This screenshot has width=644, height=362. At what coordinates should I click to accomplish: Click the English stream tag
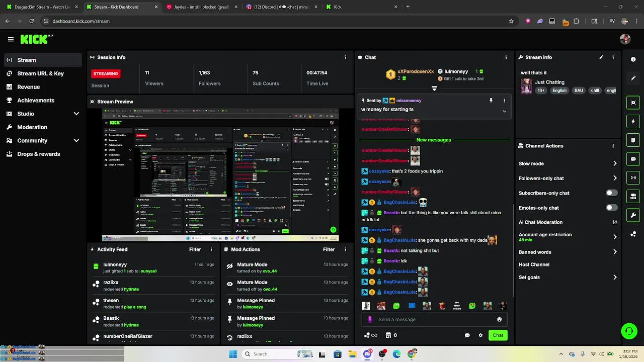(559, 90)
